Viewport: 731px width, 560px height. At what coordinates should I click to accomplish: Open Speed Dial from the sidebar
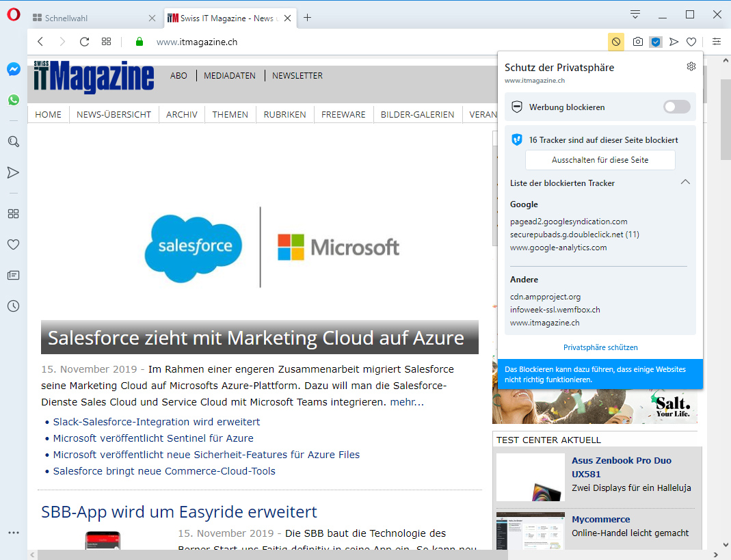pyautogui.click(x=14, y=213)
